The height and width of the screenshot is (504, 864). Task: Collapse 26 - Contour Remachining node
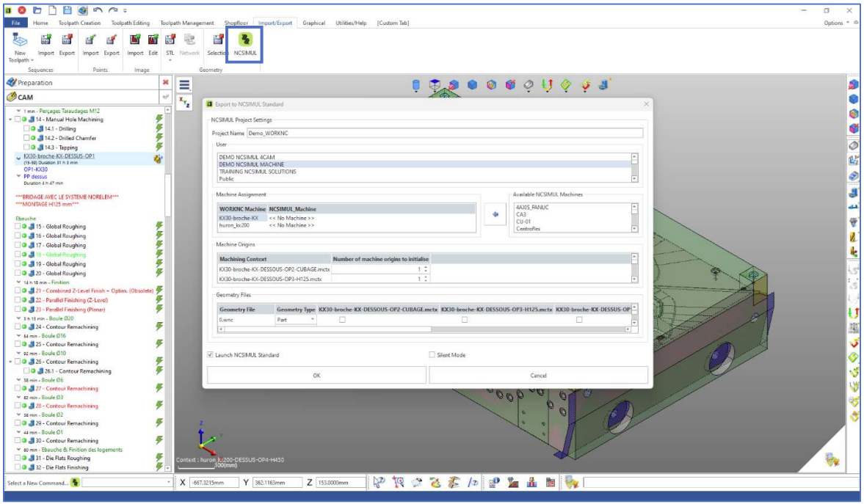[10, 362]
